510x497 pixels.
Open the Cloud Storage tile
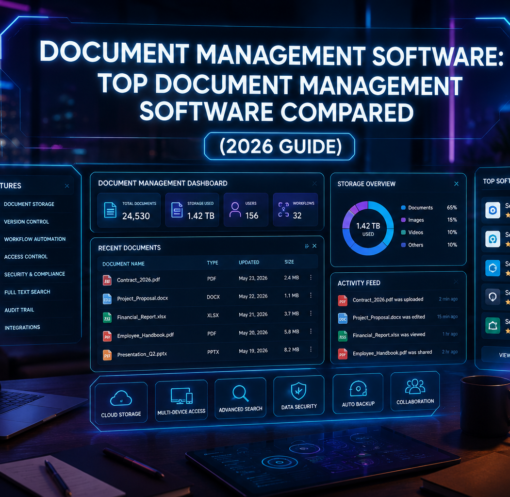click(121, 403)
